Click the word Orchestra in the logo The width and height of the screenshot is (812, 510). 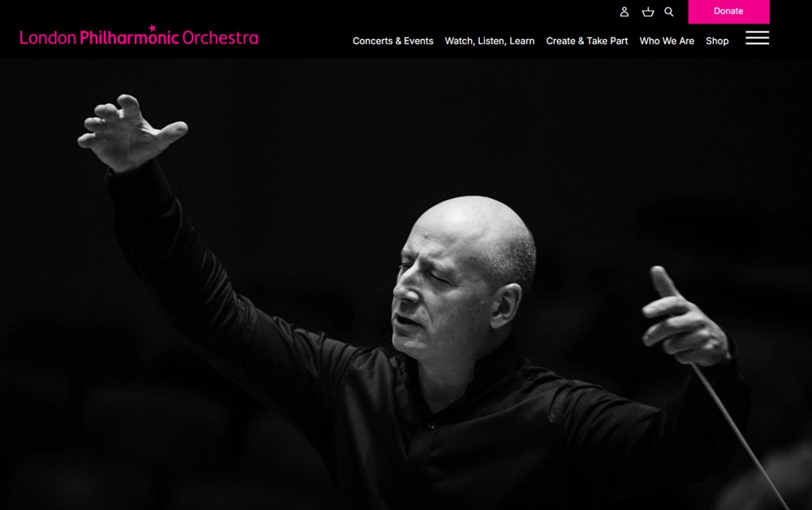220,38
